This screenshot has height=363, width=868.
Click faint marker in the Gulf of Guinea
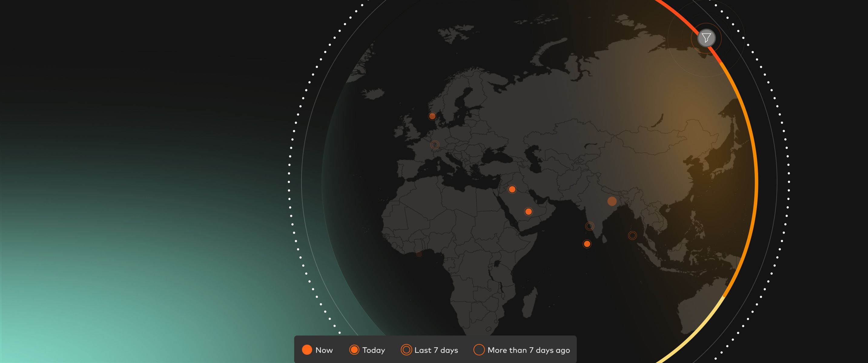419,254
